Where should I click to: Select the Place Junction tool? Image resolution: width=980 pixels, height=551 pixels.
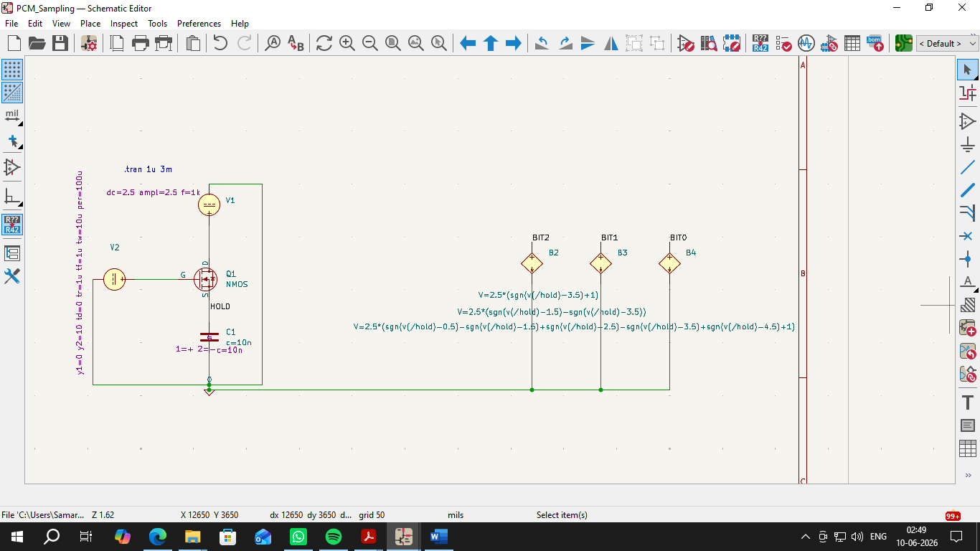pyautogui.click(x=968, y=259)
